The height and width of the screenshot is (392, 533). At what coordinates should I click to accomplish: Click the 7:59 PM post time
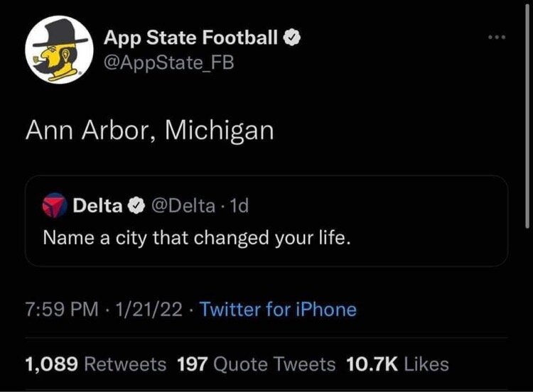tap(59, 310)
